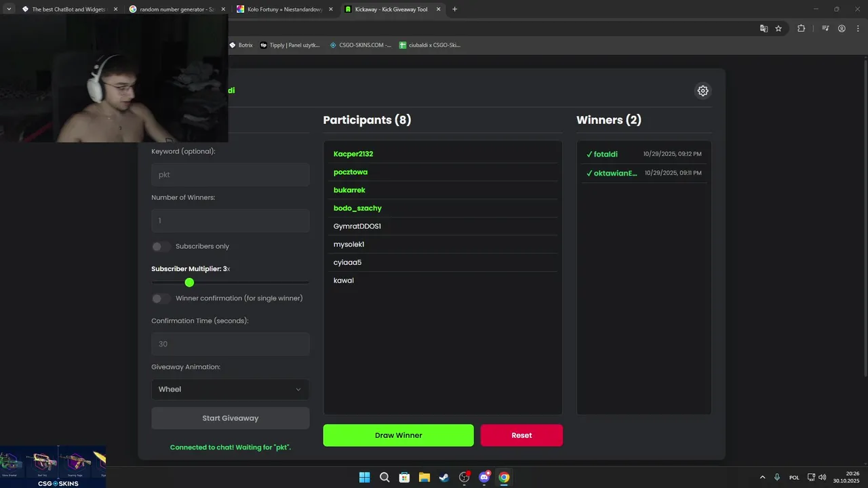The image size is (868, 488).
Task: Select the Kickaway - Kick Giveaway Tool tab
Action: point(393,9)
